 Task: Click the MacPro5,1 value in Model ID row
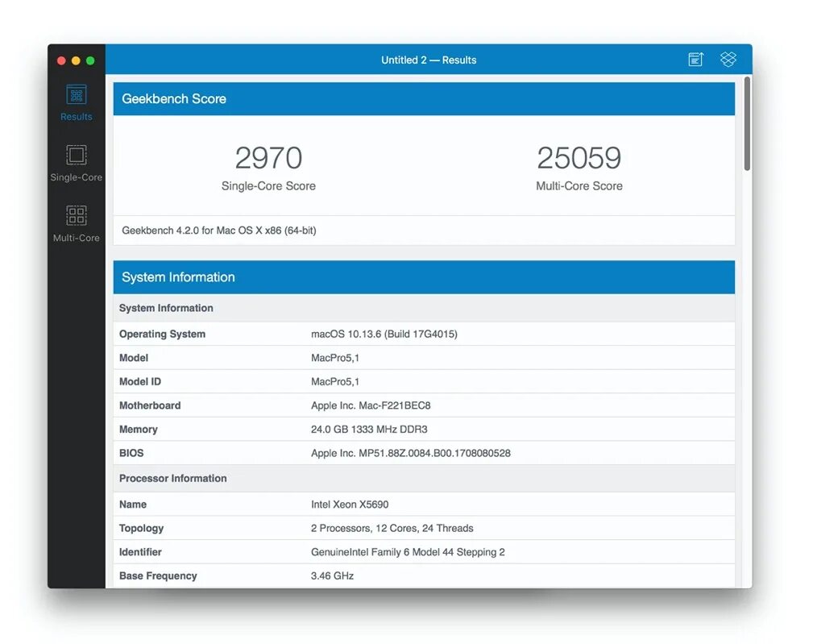pyautogui.click(x=335, y=381)
